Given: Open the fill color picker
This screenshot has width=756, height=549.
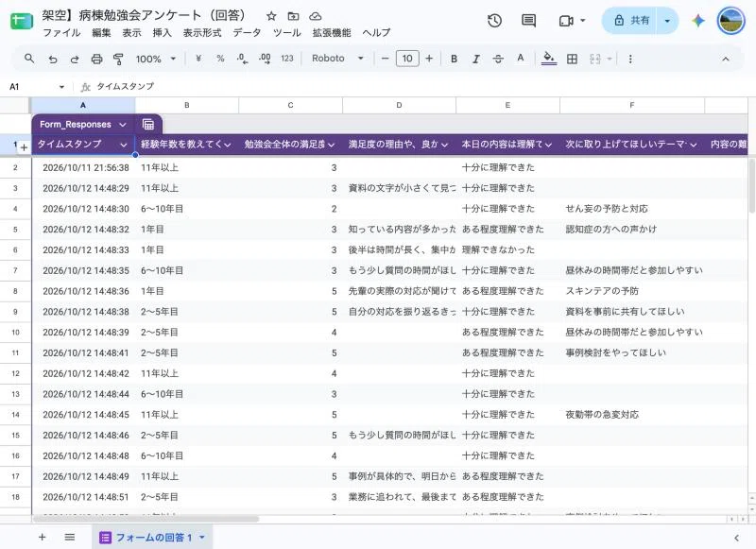Looking at the screenshot, I should 549,59.
